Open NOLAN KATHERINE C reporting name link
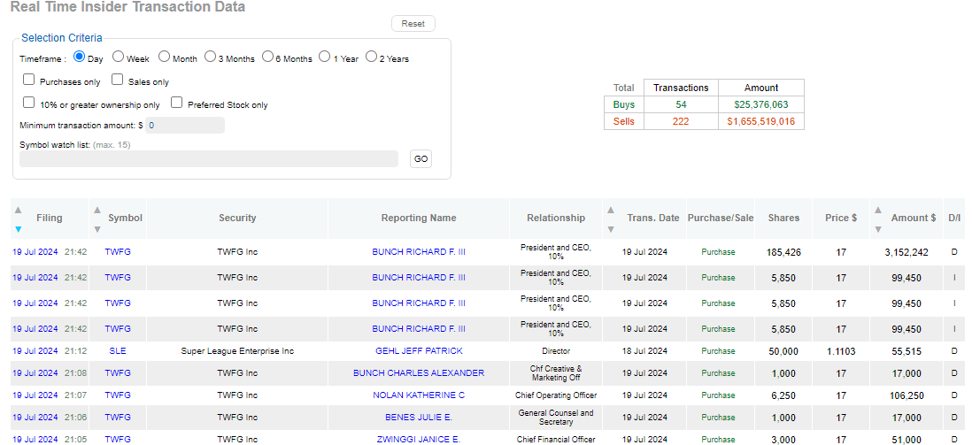 (x=418, y=395)
